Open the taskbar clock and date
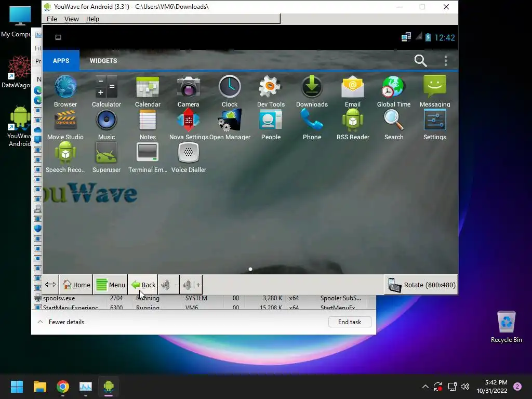The height and width of the screenshot is (399, 532). tap(492, 387)
